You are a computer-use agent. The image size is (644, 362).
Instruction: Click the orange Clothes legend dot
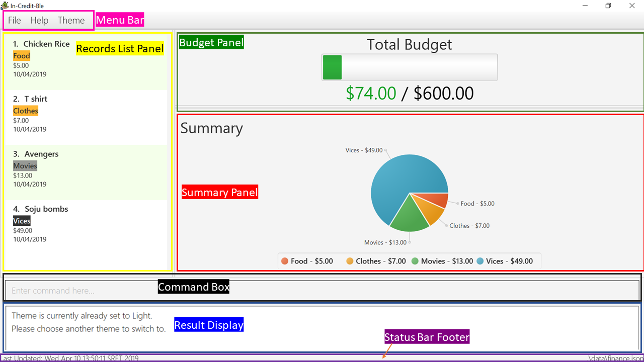tap(350, 261)
